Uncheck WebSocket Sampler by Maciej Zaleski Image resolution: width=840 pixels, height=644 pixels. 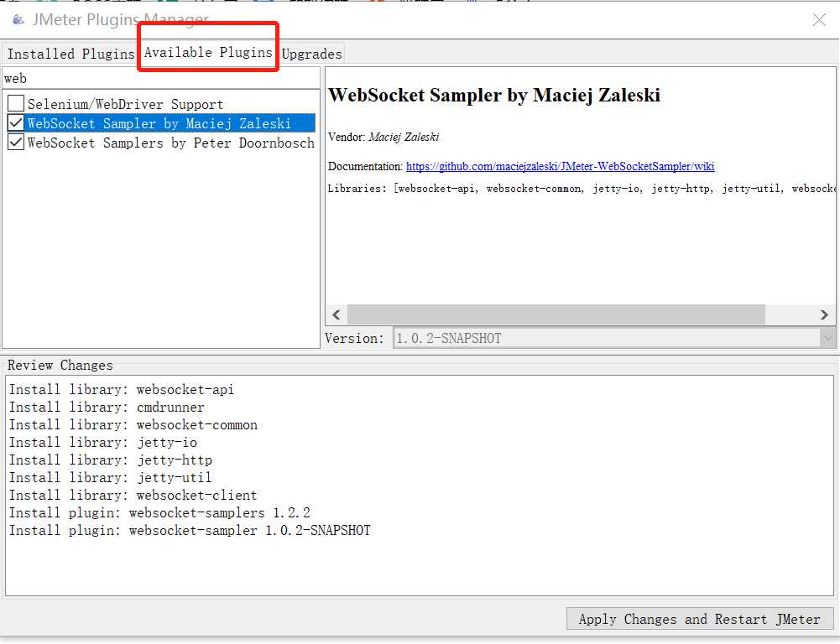(x=16, y=123)
